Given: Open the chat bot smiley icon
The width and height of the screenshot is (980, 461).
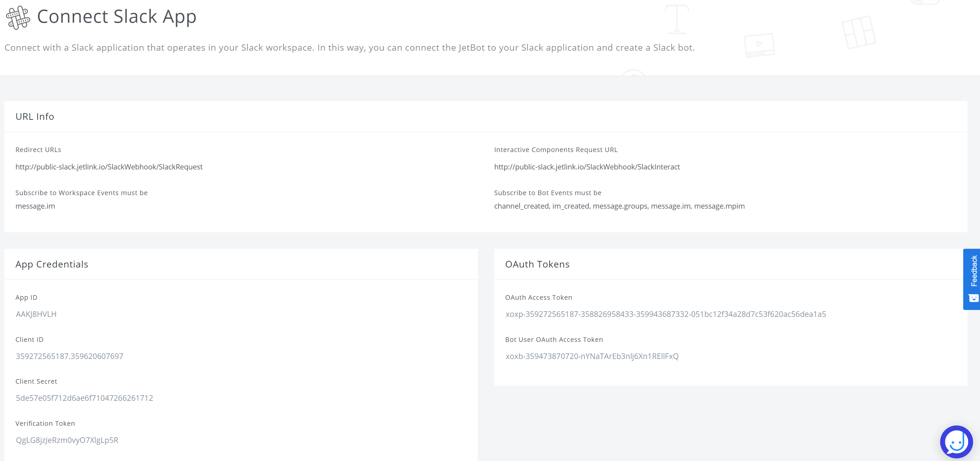Looking at the screenshot, I should pos(956,442).
